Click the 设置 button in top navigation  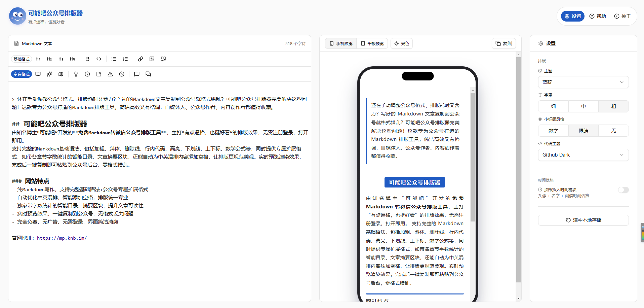click(x=573, y=16)
